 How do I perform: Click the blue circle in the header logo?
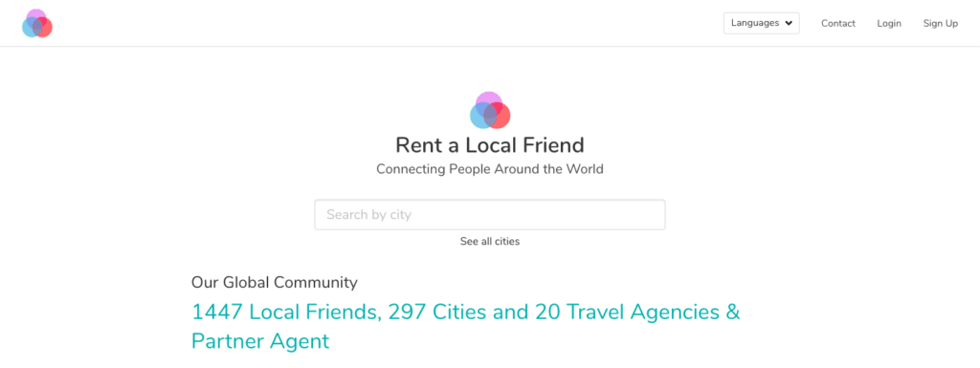29,31
